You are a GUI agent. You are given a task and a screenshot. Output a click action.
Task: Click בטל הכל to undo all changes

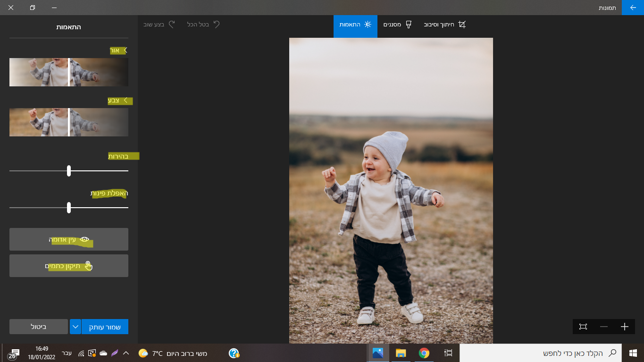tap(204, 24)
